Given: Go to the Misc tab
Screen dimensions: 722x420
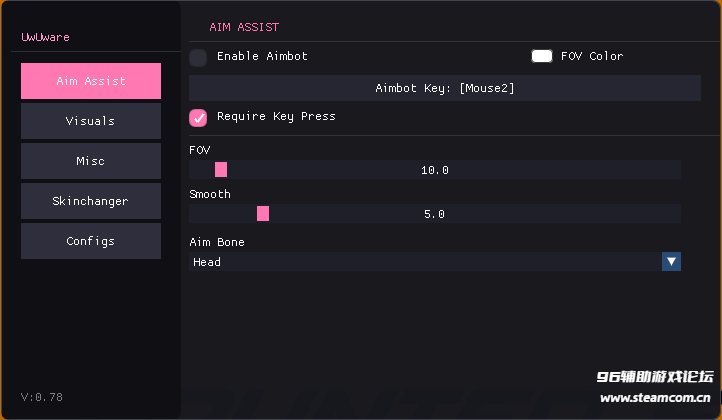Looking at the screenshot, I should click(x=90, y=161).
